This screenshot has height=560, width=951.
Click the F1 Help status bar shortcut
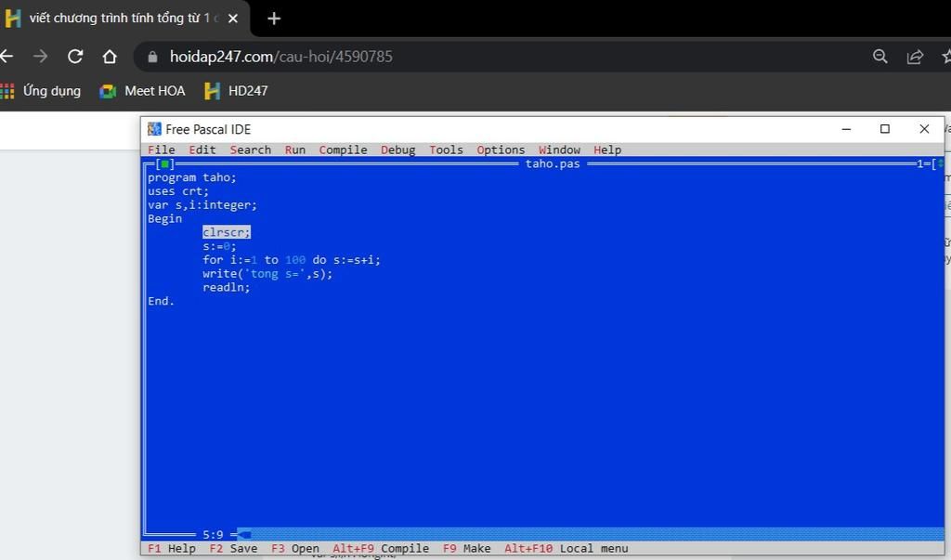click(x=172, y=549)
